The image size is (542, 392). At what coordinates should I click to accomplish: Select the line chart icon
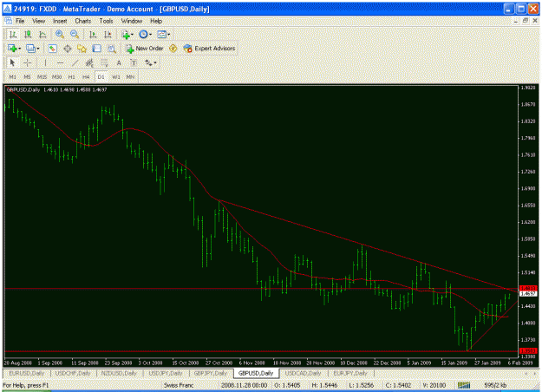point(42,34)
